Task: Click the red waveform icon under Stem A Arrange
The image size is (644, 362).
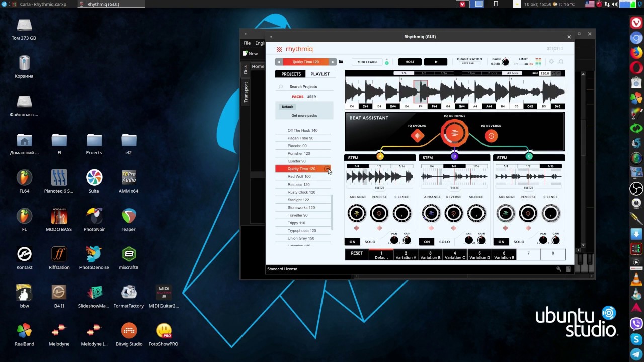Action: 357,228
